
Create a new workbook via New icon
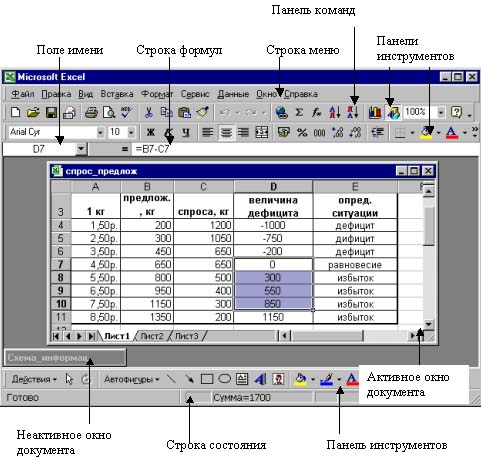[x=15, y=112]
